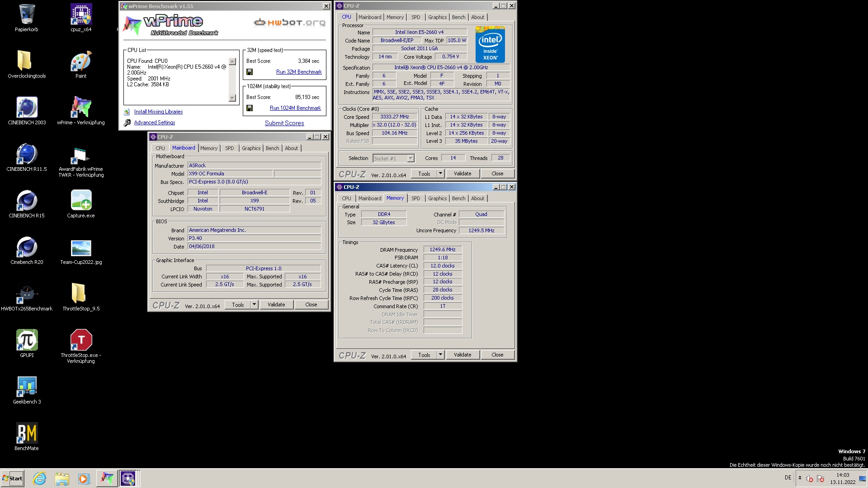Screen dimensions: 868x488
Task: Switch to CPU-Z taskbar button
Action: pos(128,479)
